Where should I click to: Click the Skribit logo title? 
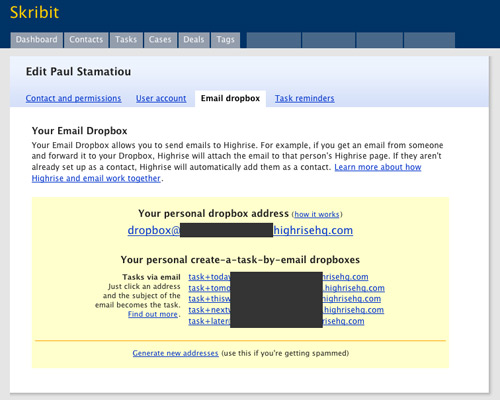coord(34,13)
